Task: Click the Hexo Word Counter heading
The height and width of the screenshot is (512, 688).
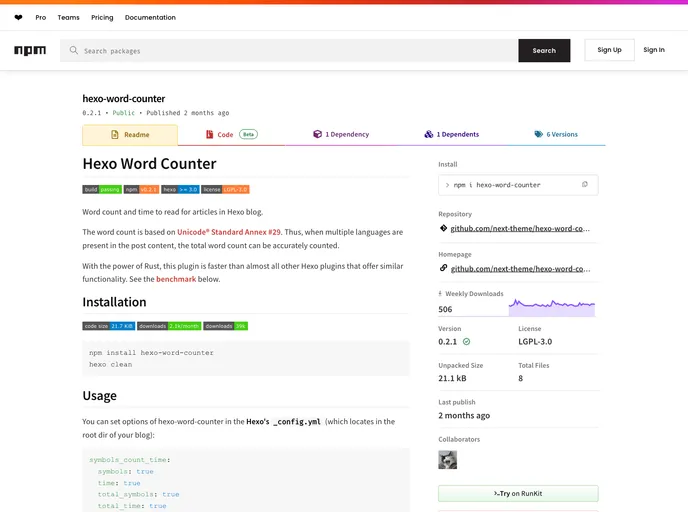Action: (149, 164)
